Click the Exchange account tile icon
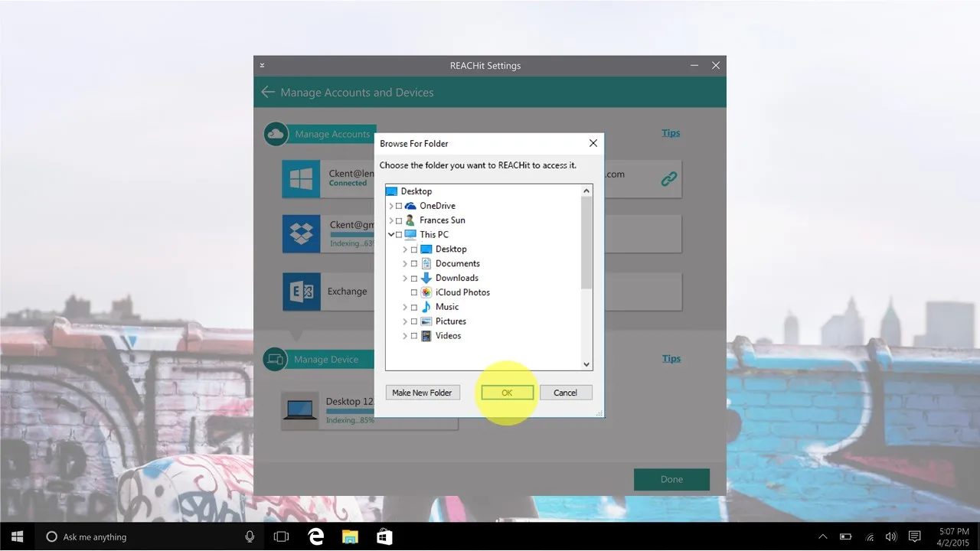 tap(302, 292)
